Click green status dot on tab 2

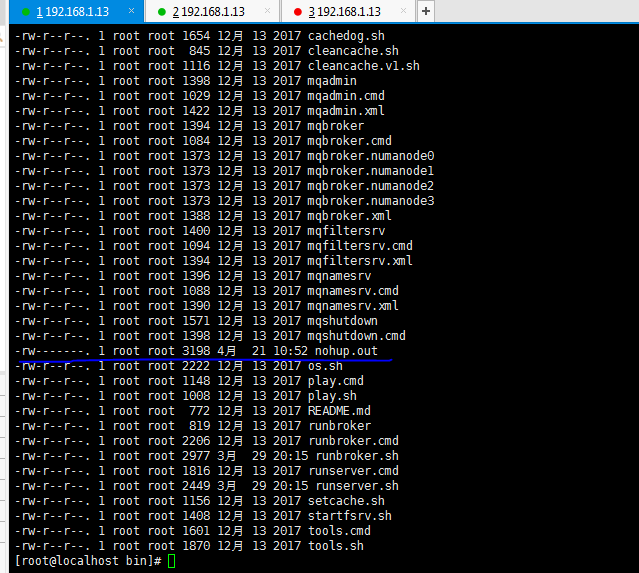click(162, 12)
